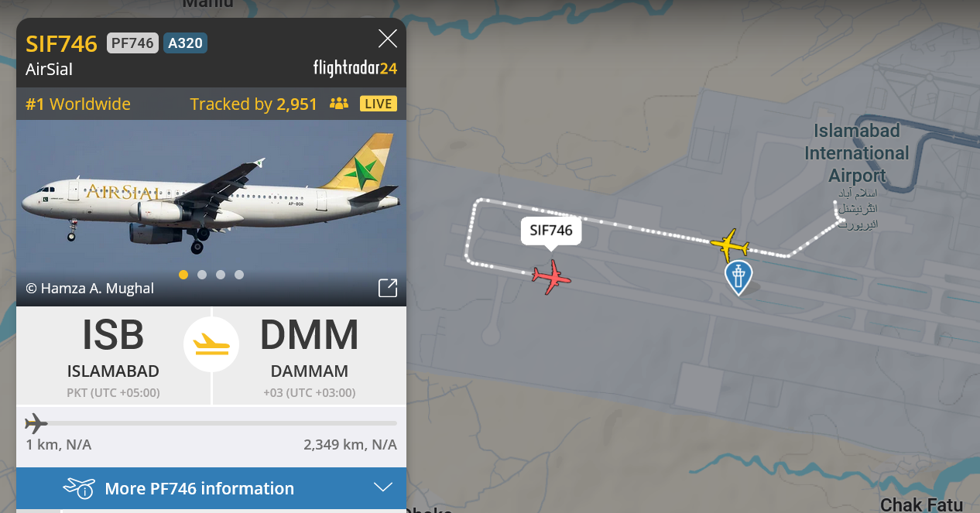
Task: Expand More PF746 information
Action: pyautogui.click(x=211, y=488)
